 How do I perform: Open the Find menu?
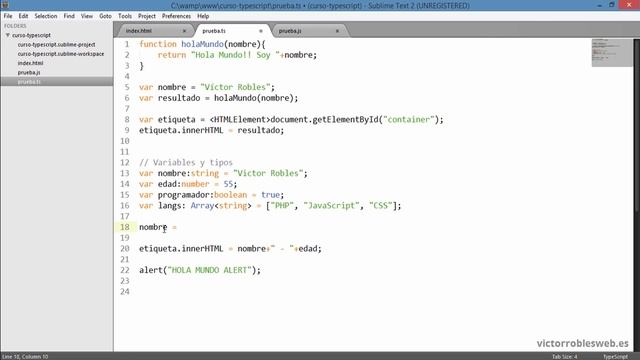coord(69,16)
